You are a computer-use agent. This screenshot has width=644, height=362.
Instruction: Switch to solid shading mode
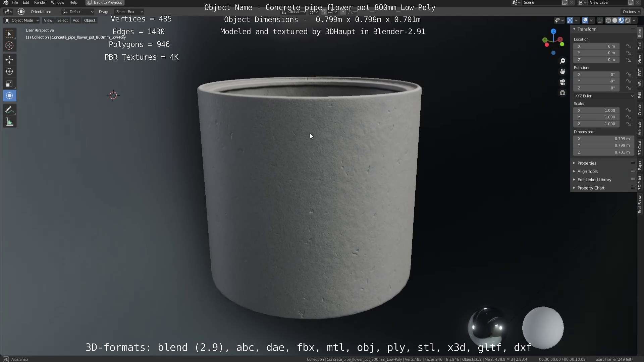tap(614, 20)
